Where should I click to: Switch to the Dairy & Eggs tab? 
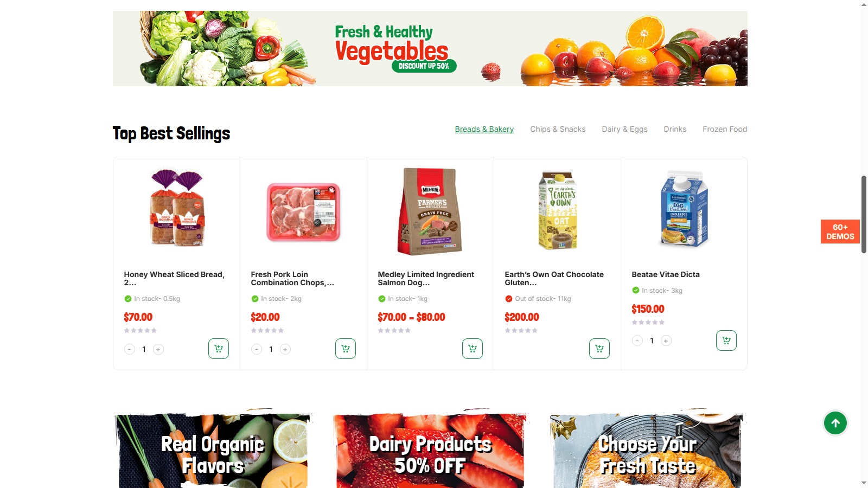[624, 129]
